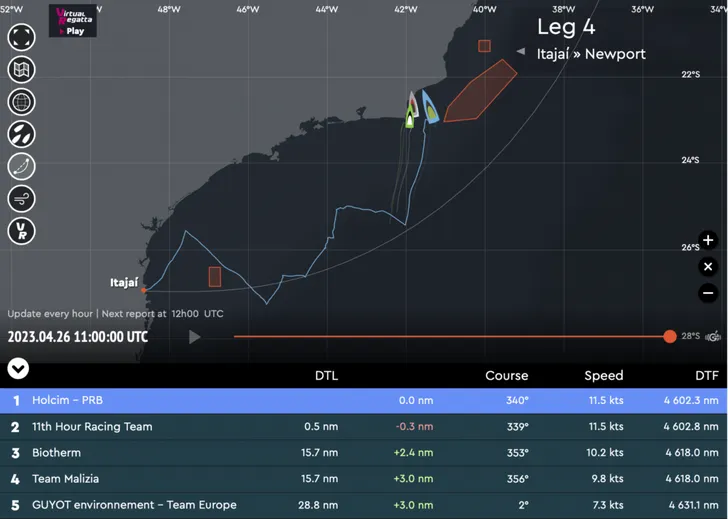Click the X button between zoom controls
This screenshot has height=519, width=728.
708,267
